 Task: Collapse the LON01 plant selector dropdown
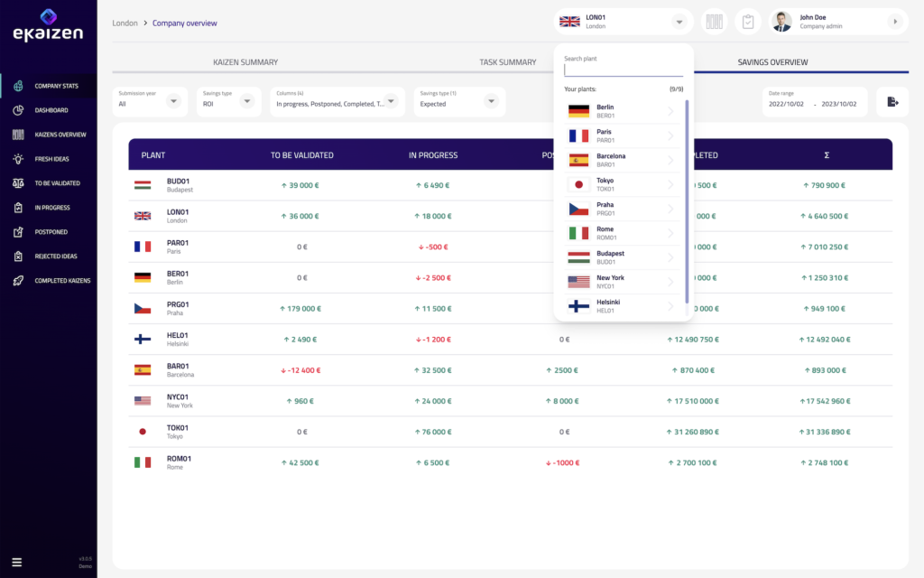coord(679,22)
